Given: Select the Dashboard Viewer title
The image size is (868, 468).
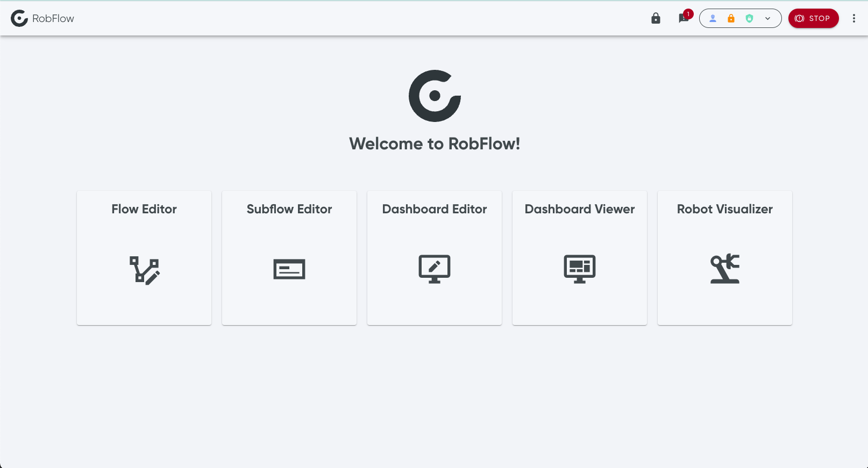Looking at the screenshot, I should coord(580,209).
